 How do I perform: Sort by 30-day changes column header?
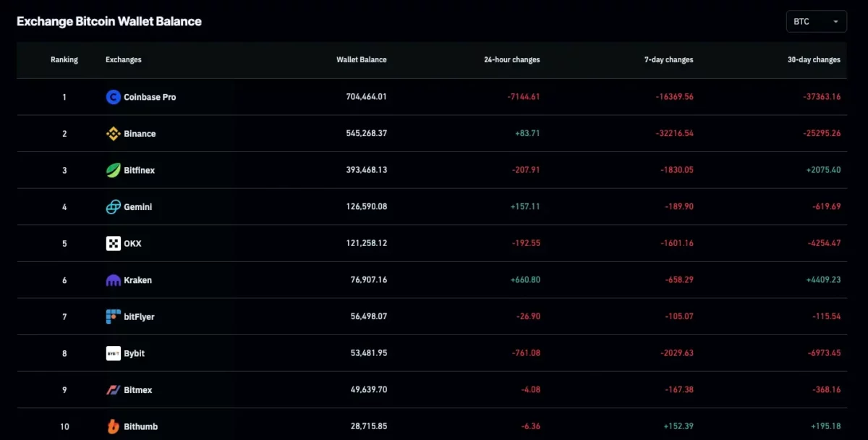[814, 60]
